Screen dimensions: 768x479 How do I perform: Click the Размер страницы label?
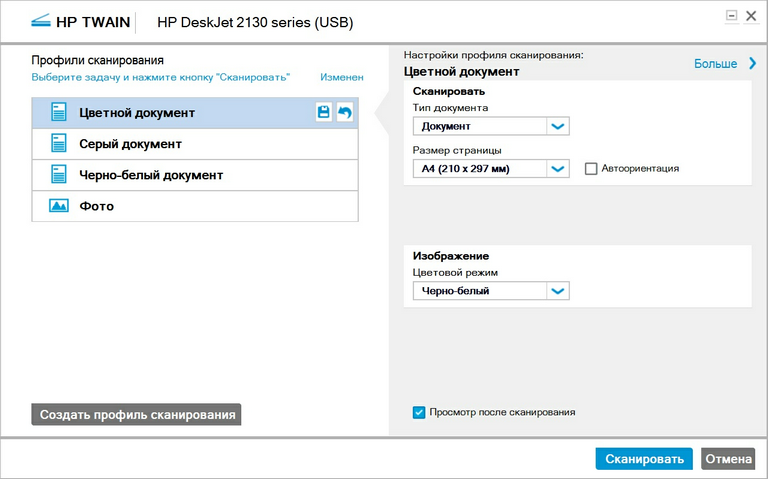pyautogui.click(x=457, y=150)
